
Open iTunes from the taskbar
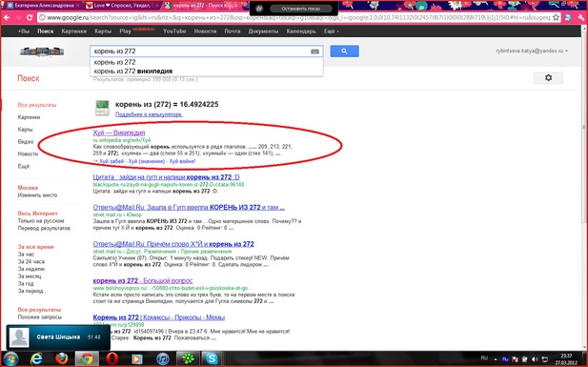(162, 358)
